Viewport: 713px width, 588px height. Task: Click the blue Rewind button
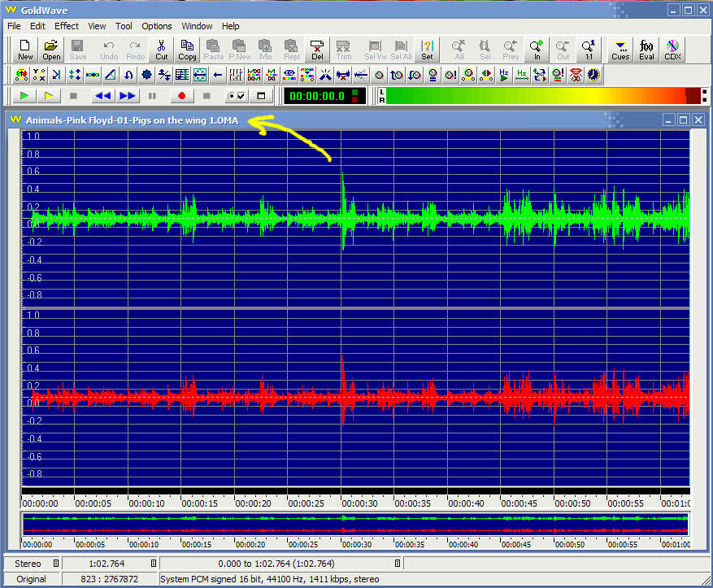[102, 96]
